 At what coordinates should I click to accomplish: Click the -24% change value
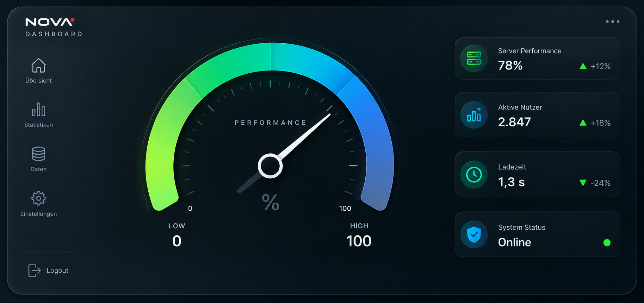pos(601,183)
